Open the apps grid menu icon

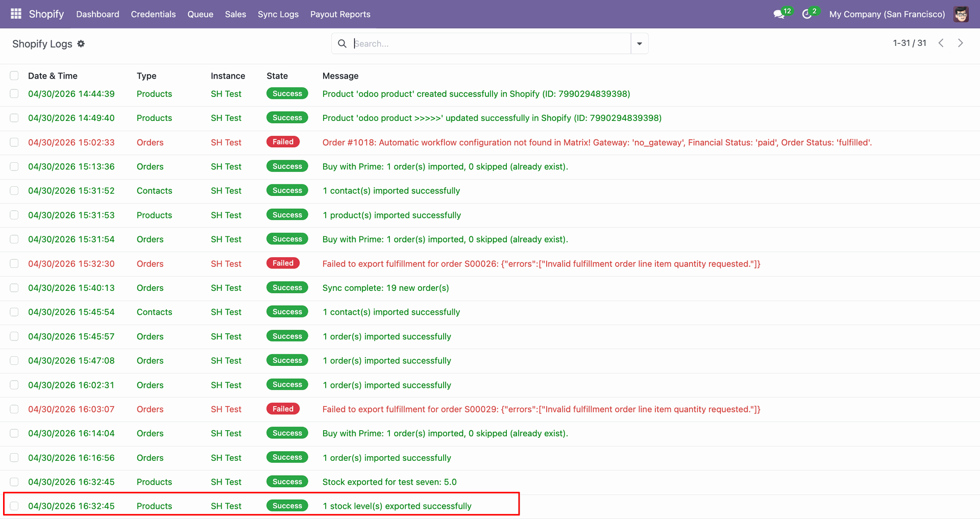point(16,14)
